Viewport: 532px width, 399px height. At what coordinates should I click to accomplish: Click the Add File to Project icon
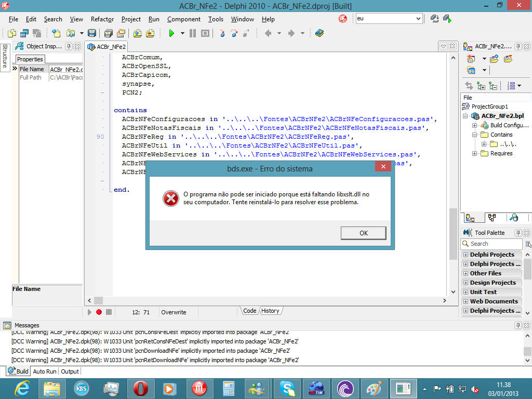(x=137, y=33)
